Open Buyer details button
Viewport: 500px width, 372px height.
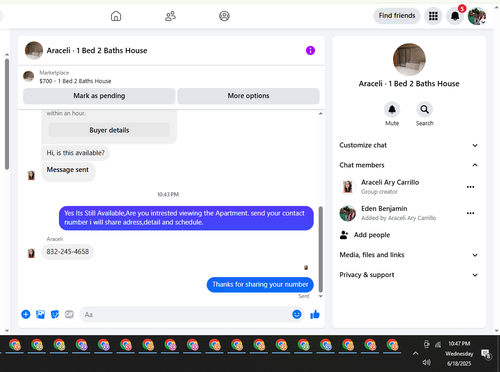click(x=109, y=130)
